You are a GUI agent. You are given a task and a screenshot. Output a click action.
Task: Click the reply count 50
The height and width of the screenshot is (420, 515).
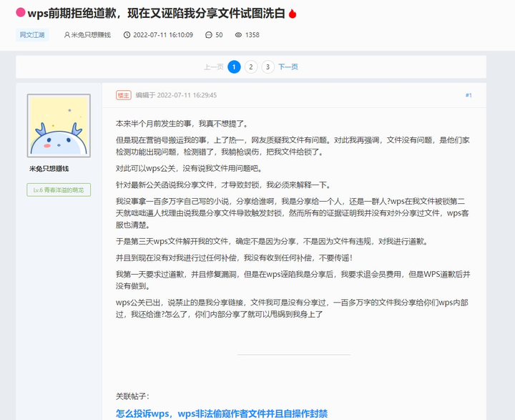(x=219, y=35)
